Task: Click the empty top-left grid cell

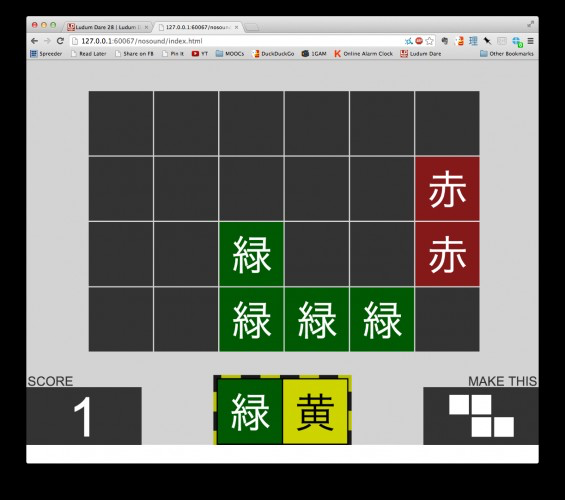Action: (121, 123)
